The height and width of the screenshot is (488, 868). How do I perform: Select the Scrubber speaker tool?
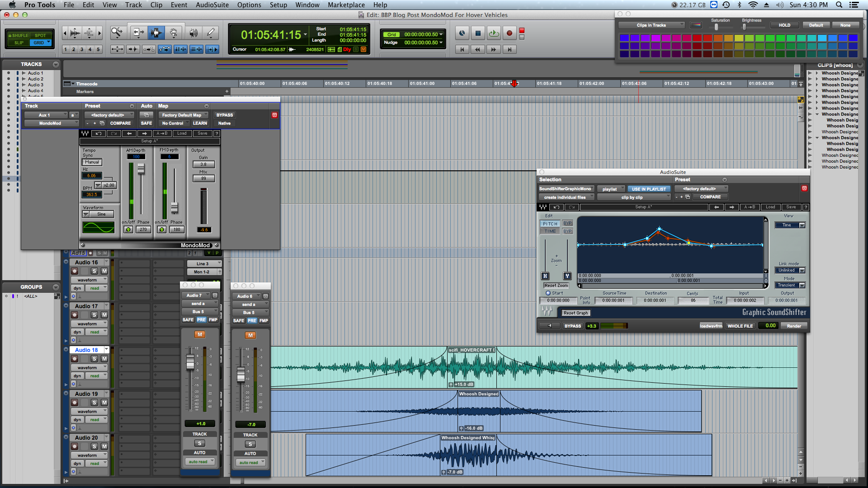[x=193, y=33]
